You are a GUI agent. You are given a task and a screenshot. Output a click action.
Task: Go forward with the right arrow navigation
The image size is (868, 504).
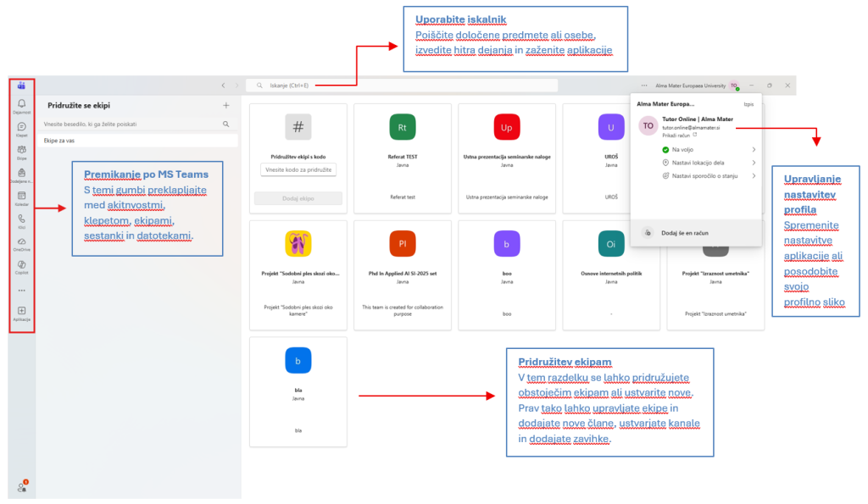(x=237, y=86)
